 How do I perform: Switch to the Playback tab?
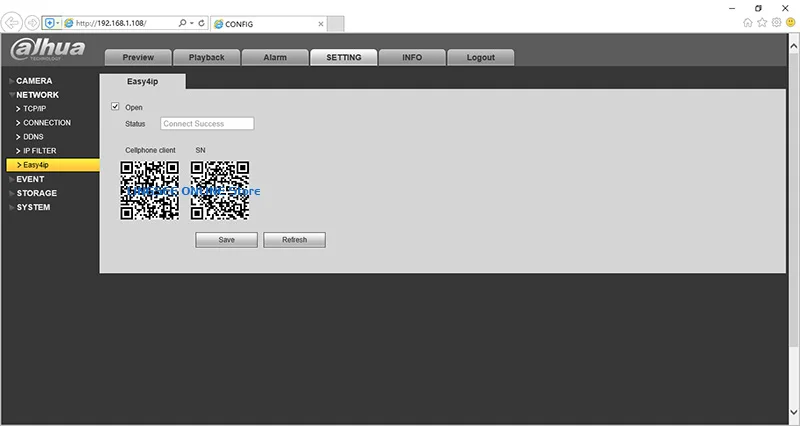tap(206, 57)
